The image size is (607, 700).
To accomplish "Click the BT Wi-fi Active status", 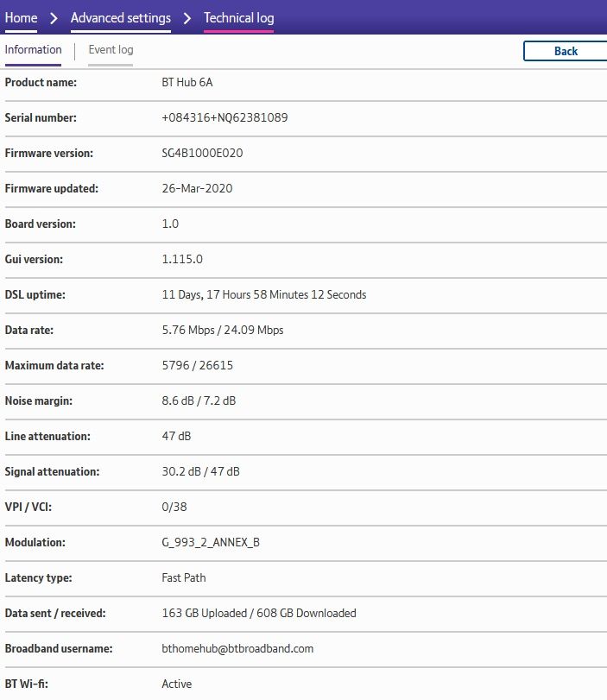I will [176, 684].
